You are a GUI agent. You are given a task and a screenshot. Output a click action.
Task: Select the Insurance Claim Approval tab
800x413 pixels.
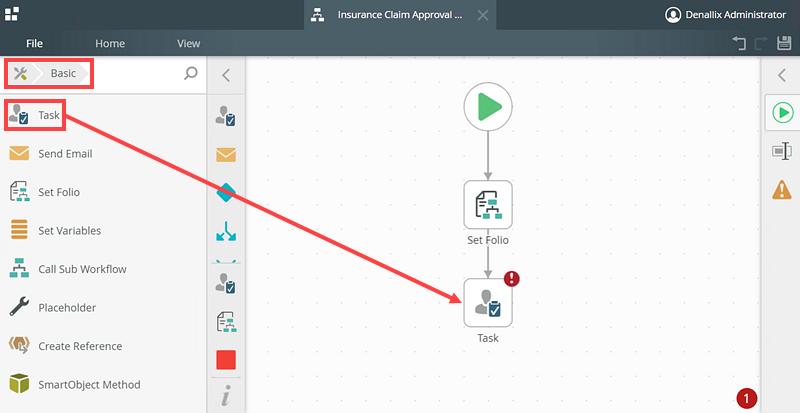pyautogui.click(x=399, y=15)
